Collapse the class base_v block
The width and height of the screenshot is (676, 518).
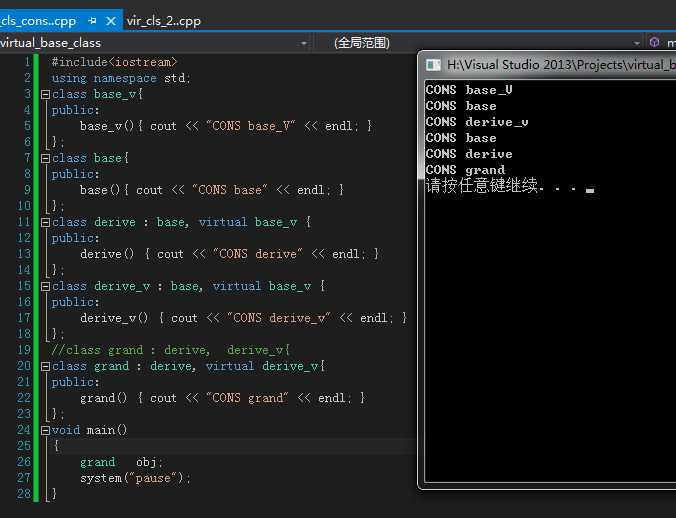point(45,94)
